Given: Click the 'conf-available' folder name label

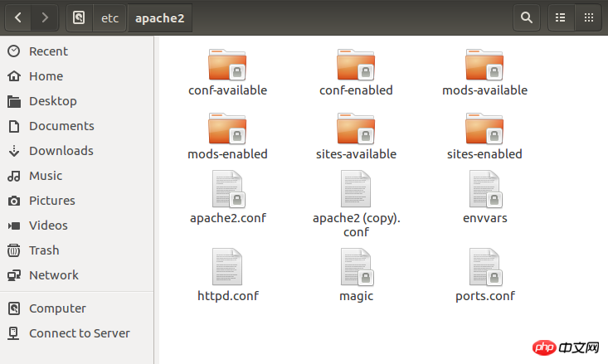Looking at the screenshot, I should [x=227, y=90].
